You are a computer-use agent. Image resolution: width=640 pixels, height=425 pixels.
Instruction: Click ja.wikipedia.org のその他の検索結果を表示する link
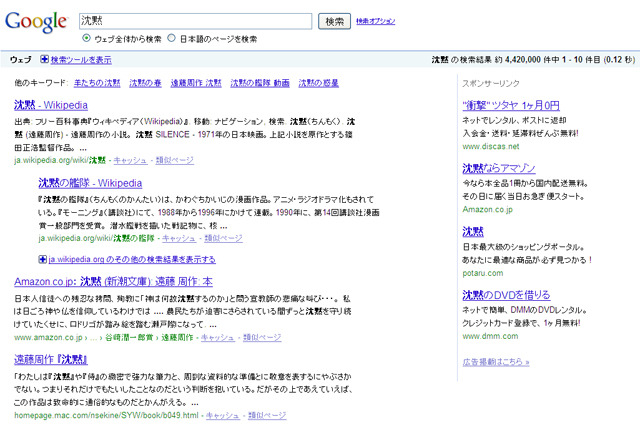tap(132, 259)
